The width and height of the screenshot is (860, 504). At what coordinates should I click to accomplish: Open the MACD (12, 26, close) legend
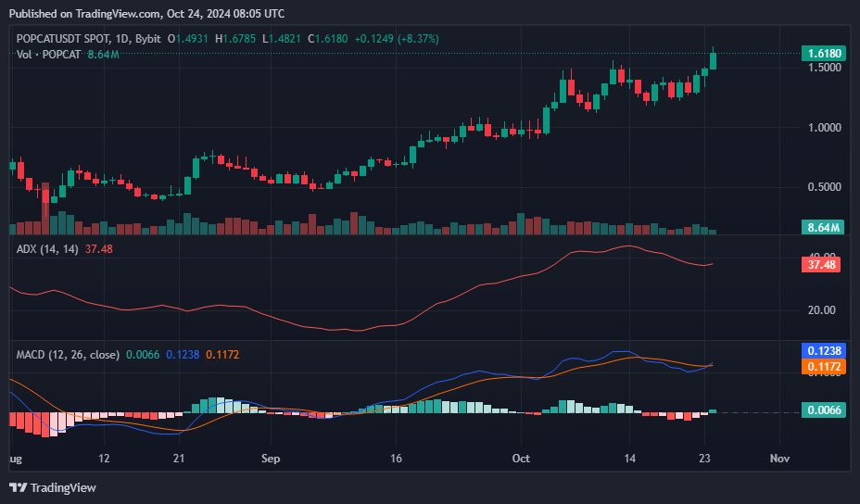(68, 354)
